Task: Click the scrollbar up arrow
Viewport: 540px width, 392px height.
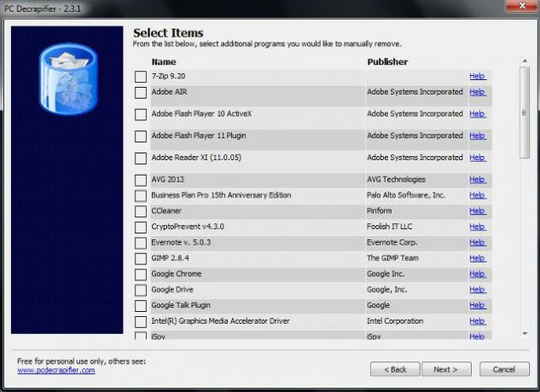Action: point(525,61)
